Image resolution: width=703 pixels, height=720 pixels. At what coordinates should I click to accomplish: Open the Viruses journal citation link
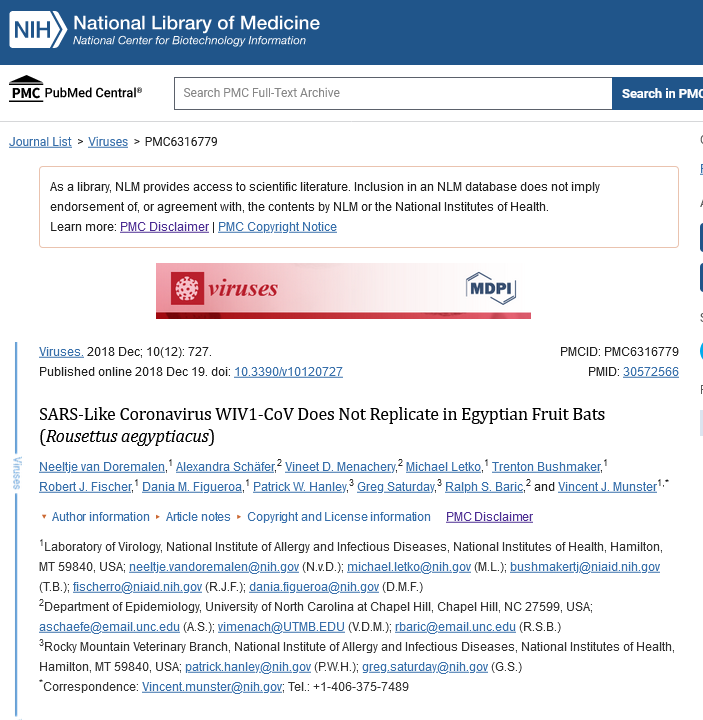click(x=60, y=352)
